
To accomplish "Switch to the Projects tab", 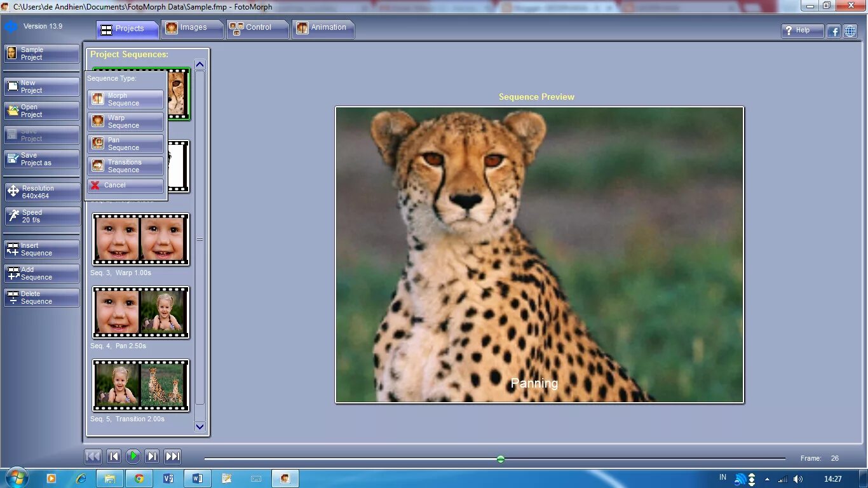I will tap(128, 29).
